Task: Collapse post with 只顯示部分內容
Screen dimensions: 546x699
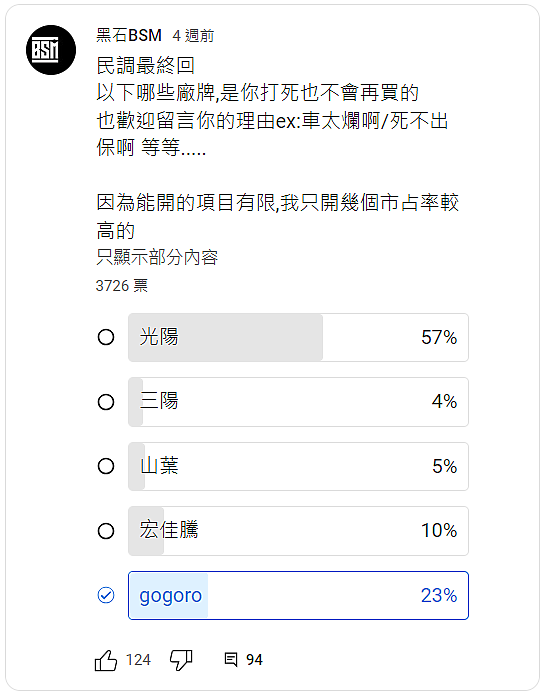Action: 157,257
